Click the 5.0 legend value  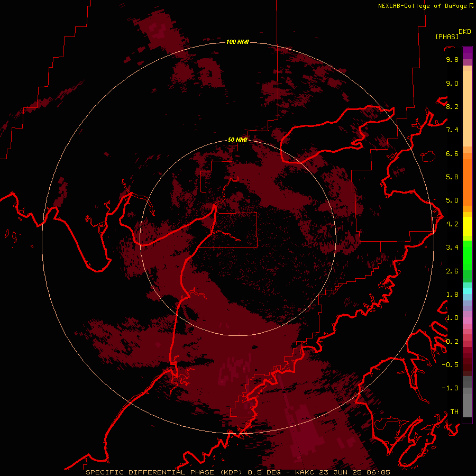452,200
